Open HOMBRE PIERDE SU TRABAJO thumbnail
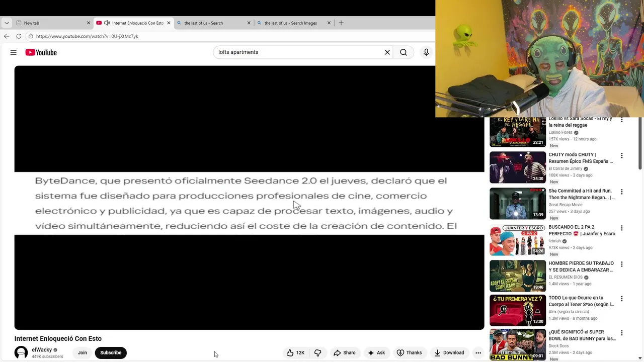 (518, 276)
